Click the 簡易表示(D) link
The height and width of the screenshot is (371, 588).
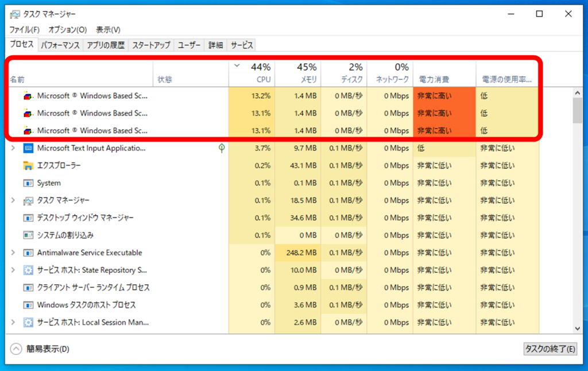coord(48,349)
